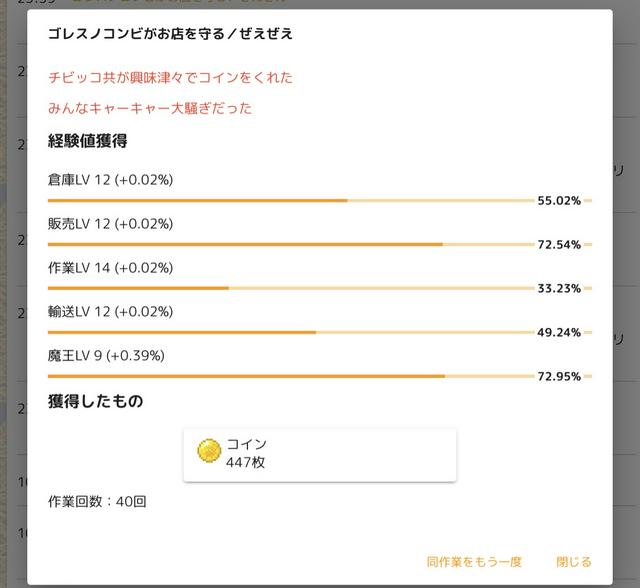Click the 同作業をもう一度 button

[x=473, y=562]
